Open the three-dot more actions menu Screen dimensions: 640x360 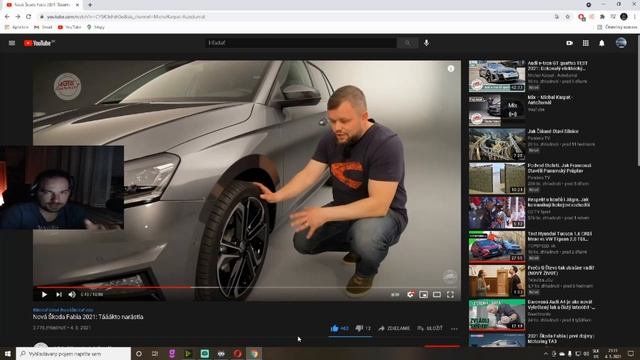454,328
